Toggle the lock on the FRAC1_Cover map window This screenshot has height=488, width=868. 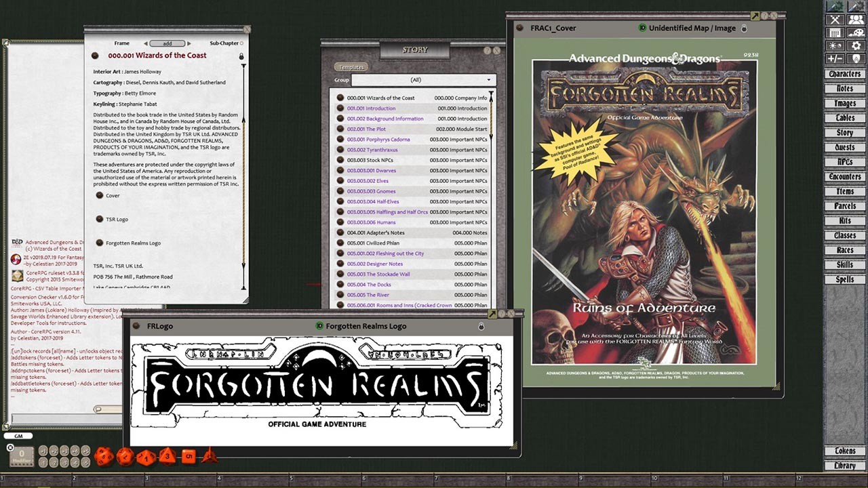744,28
